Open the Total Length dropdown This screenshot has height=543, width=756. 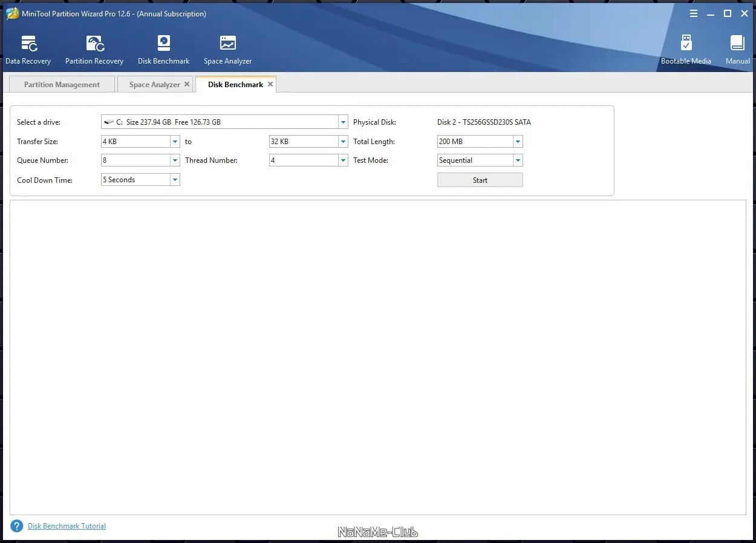(x=480, y=141)
